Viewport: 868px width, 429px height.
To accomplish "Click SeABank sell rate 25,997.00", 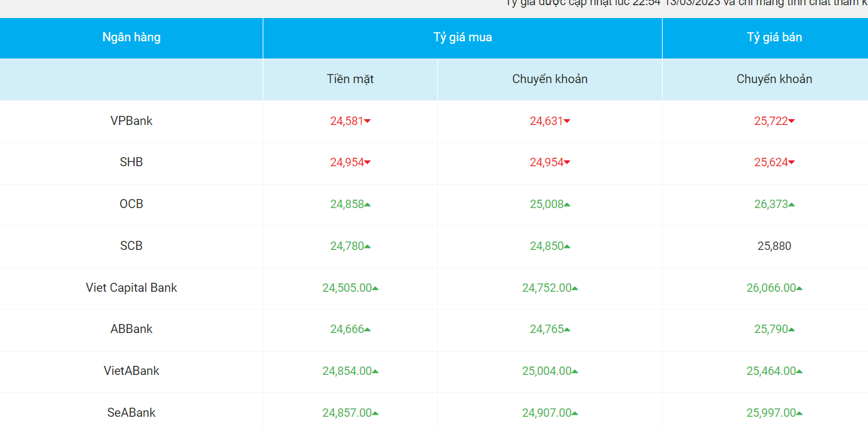I will coord(771,413).
